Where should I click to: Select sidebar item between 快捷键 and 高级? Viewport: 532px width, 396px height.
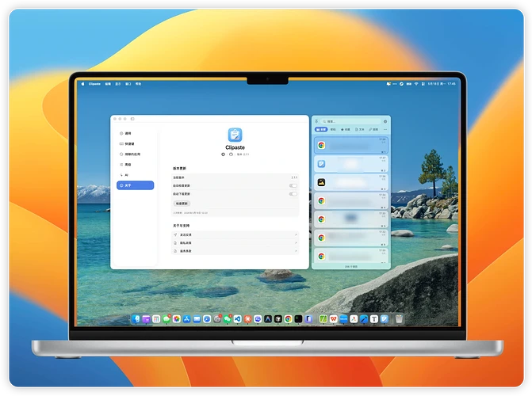(135, 154)
